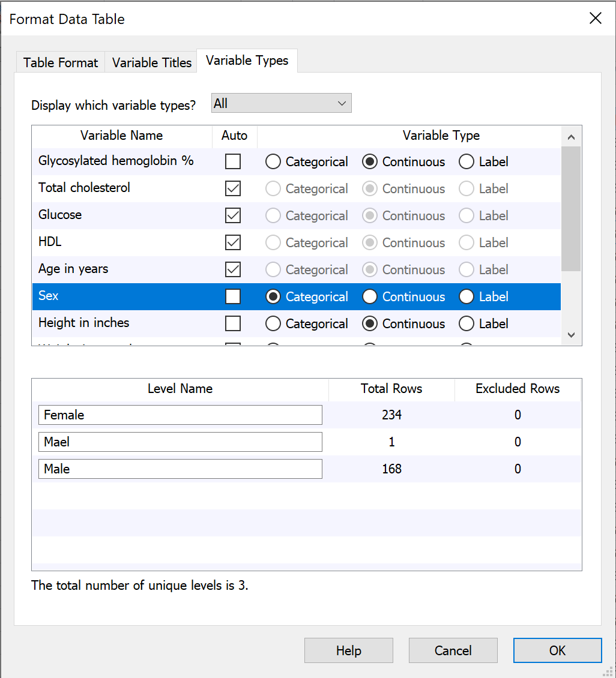
Task: Click the Female level name field
Action: click(180, 415)
